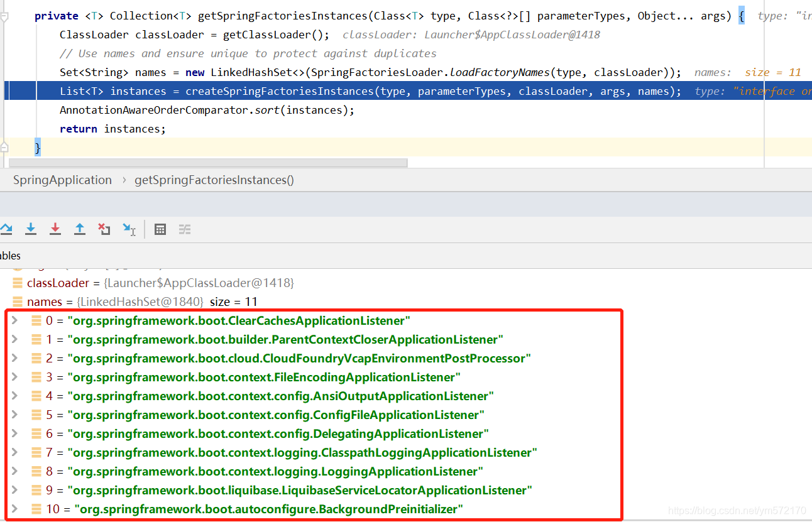
Task: Click the FileEncodingApplicationListener string value
Action: pos(264,378)
